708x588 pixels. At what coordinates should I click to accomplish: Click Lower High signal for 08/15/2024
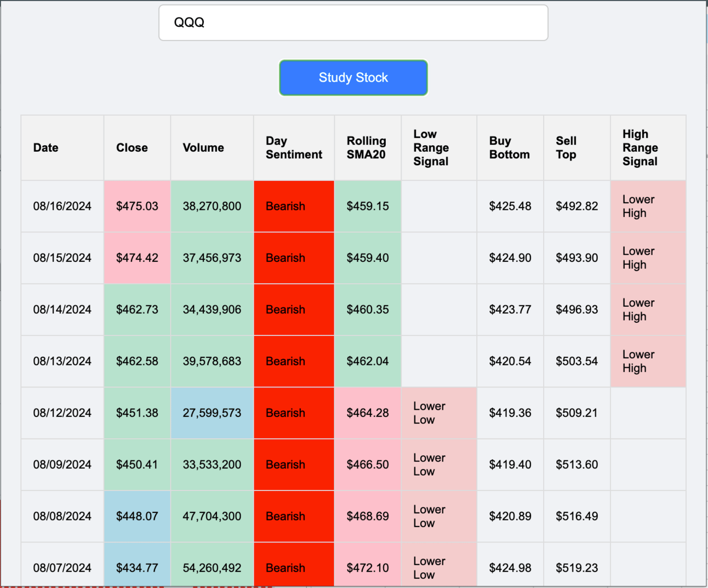pyautogui.click(x=648, y=258)
